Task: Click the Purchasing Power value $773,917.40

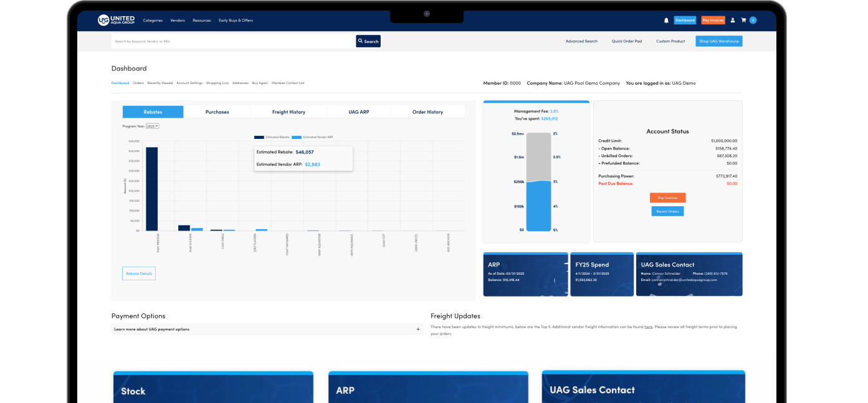Action: point(727,176)
